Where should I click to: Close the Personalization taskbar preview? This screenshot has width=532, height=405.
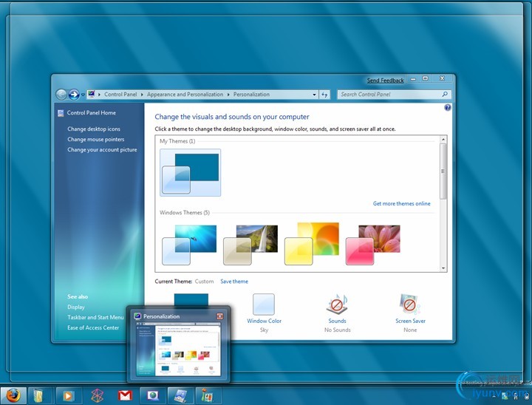click(220, 316)
